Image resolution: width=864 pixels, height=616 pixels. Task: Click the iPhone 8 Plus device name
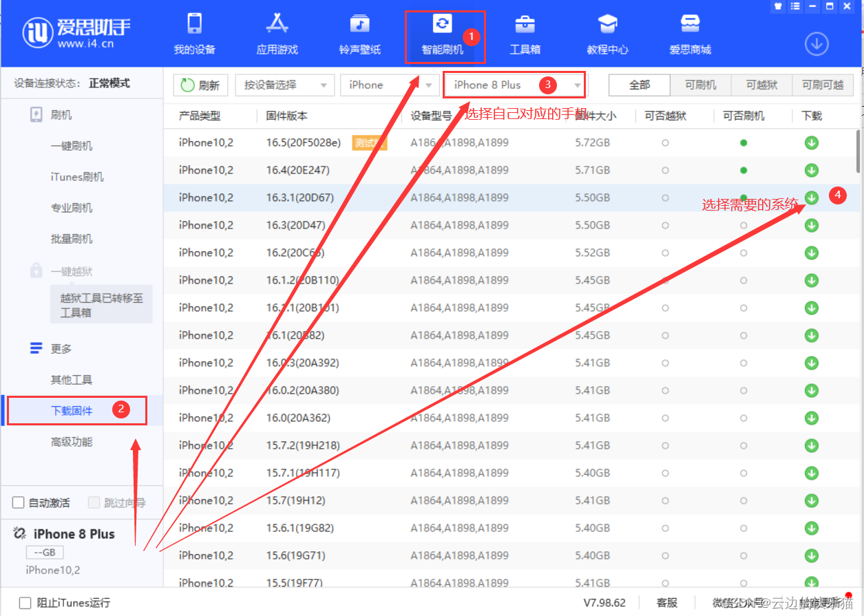point(74,534)
